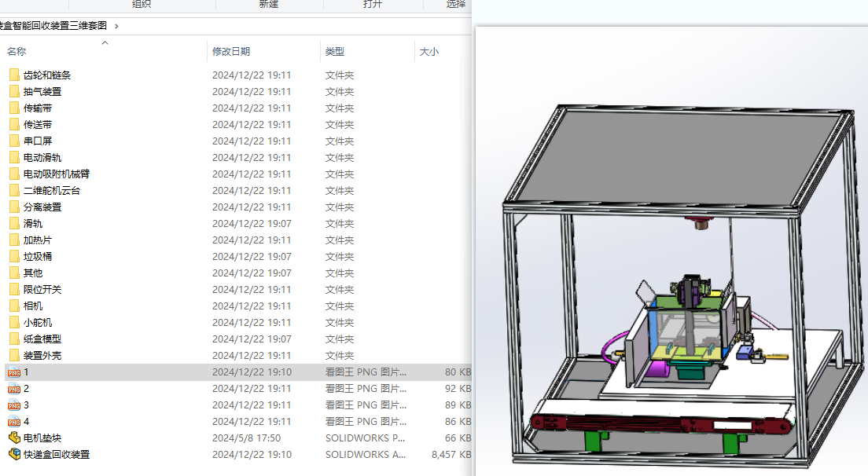Click type text SOLIDWORKS A...

(x=366, y=455)
